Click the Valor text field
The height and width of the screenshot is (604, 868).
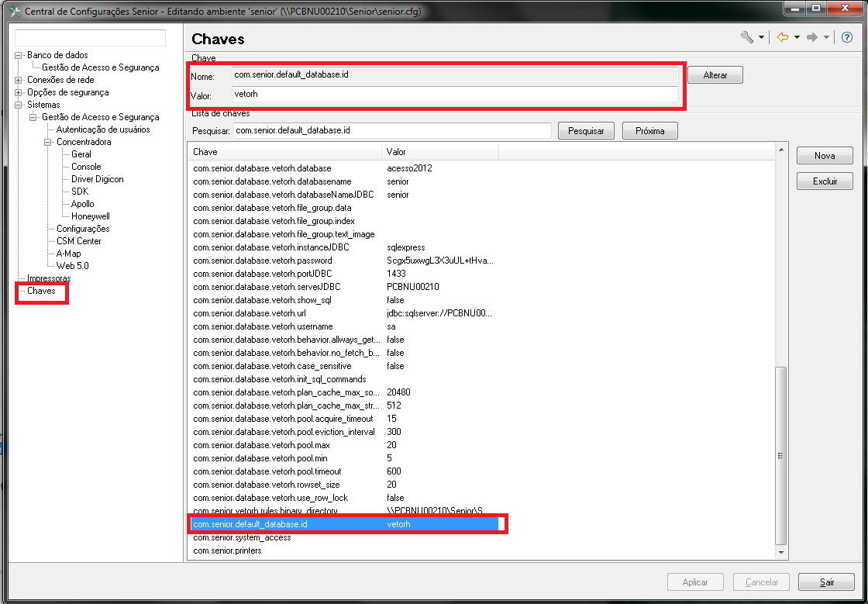[x=454, y=95]
